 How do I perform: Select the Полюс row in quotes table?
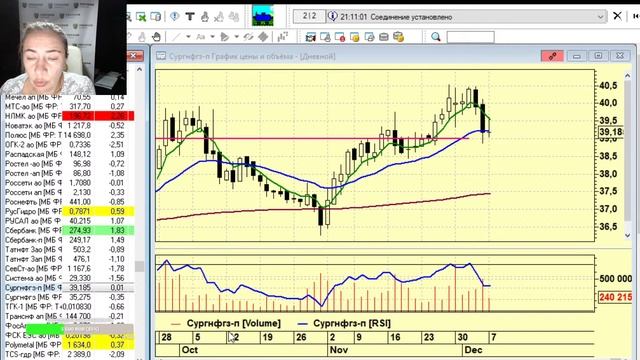point(68,135)
